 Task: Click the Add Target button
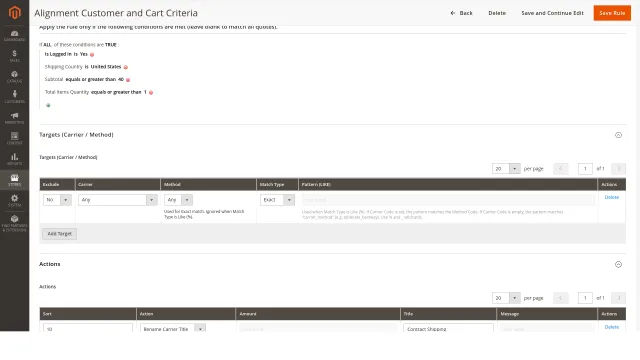coord(60,234)
